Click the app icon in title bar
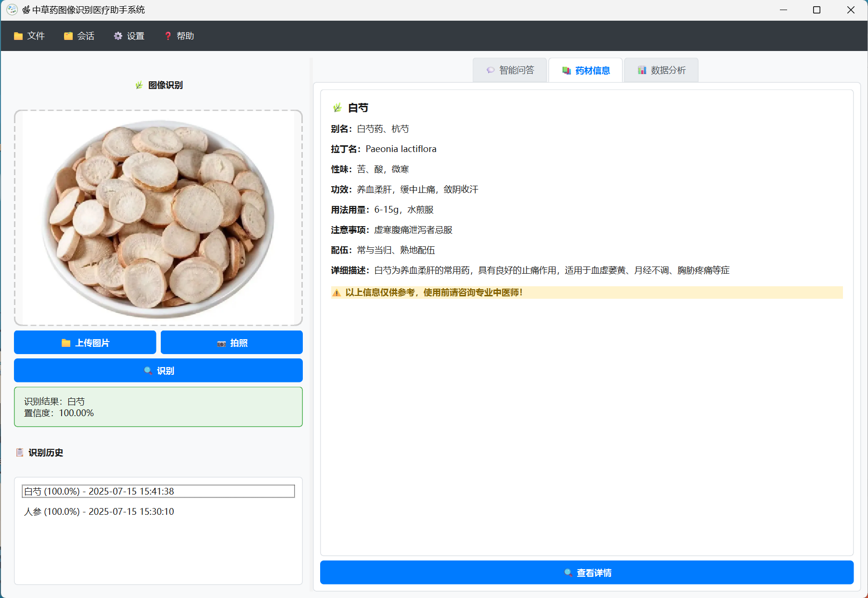Image resolution: width=868 pixels, height=598 pixels. point(12,10)
